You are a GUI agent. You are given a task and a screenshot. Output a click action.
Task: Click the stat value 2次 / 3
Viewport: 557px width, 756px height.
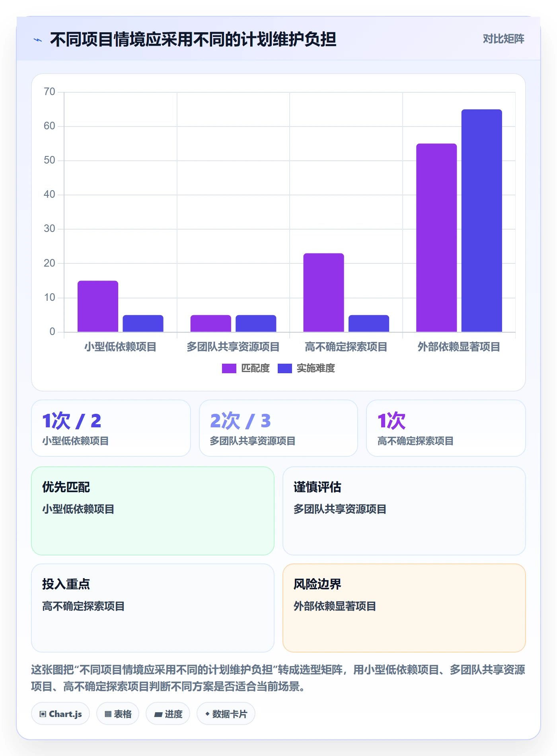[x=240, y=421]
